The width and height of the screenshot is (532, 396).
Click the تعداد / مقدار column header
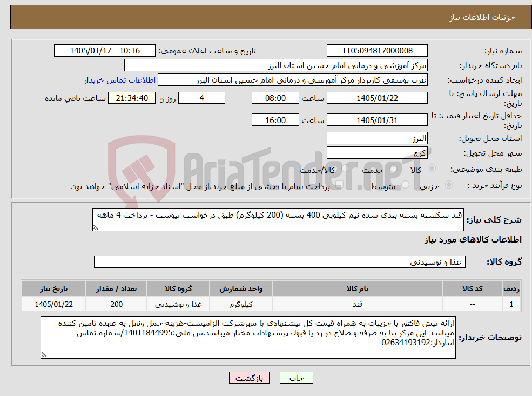116,289
